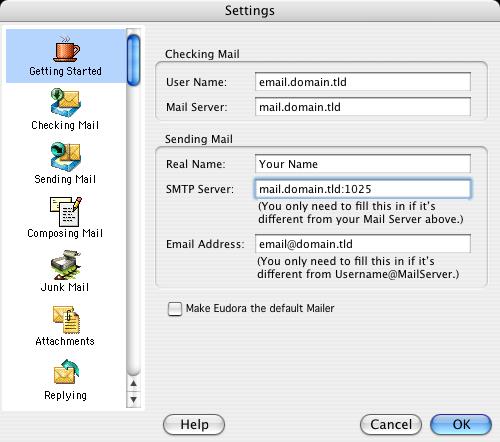
Task: Click the blue sidebar scrollbar thumb
Action: pos(133,60)
